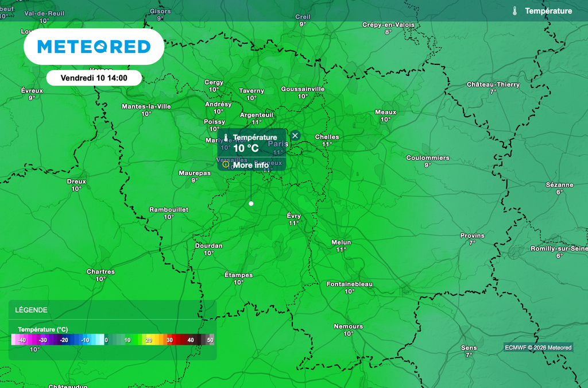Click the white location marker dot

tap(251, 203)
